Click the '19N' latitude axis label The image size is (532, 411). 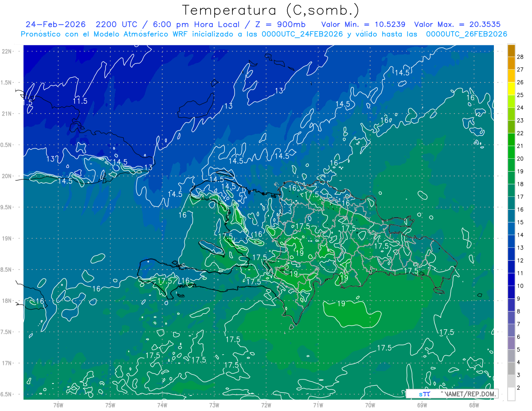click(x=7, y=238)
